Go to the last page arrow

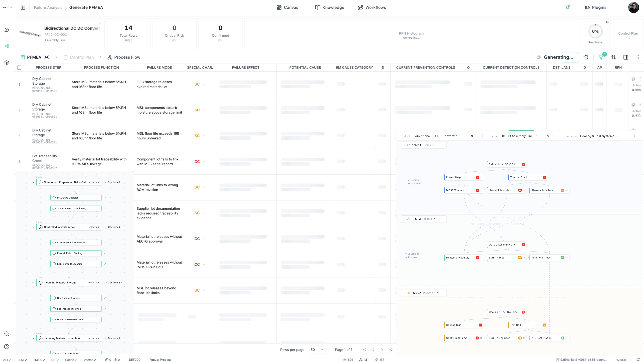(x=391, y=350)
